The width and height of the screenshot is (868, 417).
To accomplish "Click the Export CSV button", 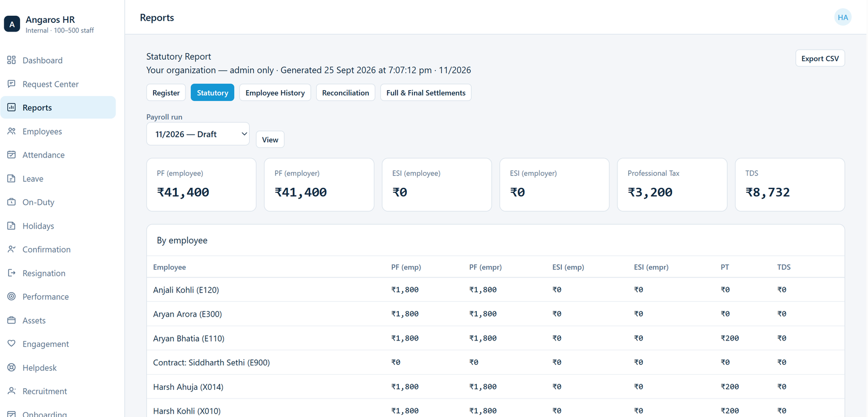I will [820, 59].
